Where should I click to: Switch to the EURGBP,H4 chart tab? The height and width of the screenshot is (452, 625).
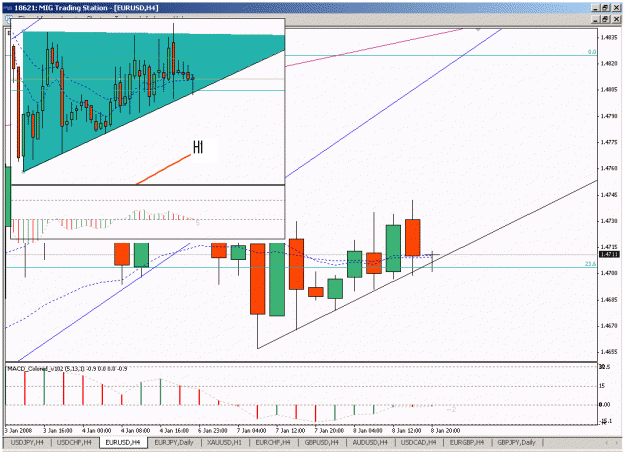click(467, 442)
